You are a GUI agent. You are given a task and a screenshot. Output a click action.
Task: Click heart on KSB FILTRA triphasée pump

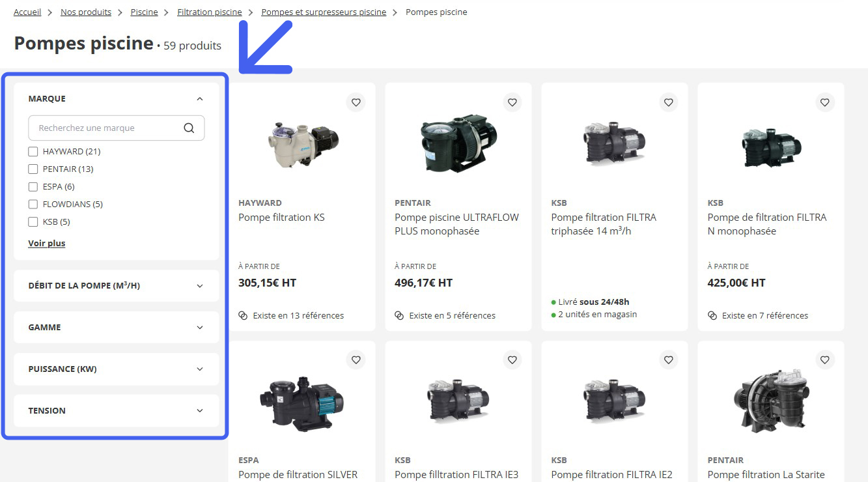pyautogui.click(x=668, y=102)
